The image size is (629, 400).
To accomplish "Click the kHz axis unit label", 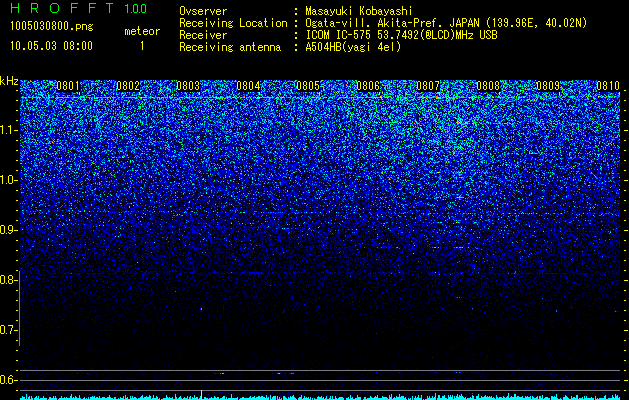I will click(x=9, y=82).
